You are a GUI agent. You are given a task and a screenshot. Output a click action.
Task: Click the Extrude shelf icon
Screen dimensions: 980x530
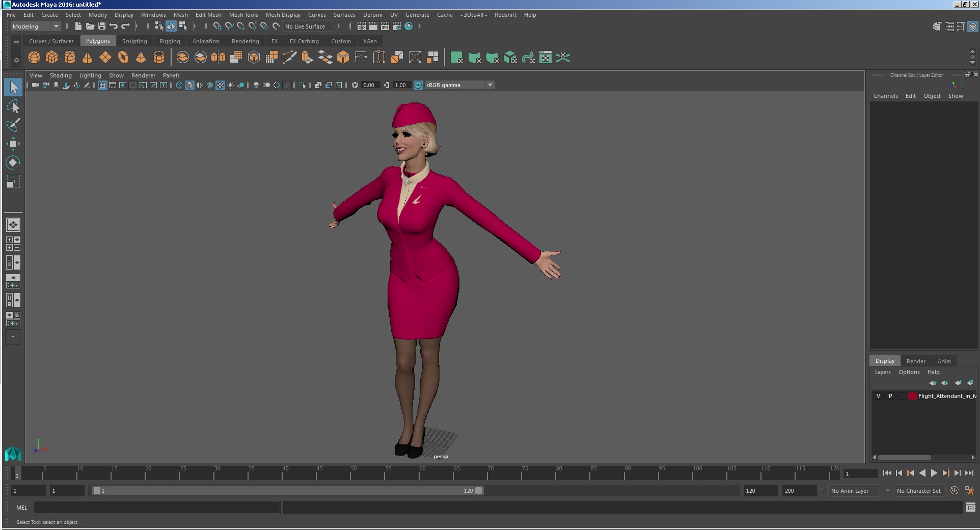click(x=307, y=58)
